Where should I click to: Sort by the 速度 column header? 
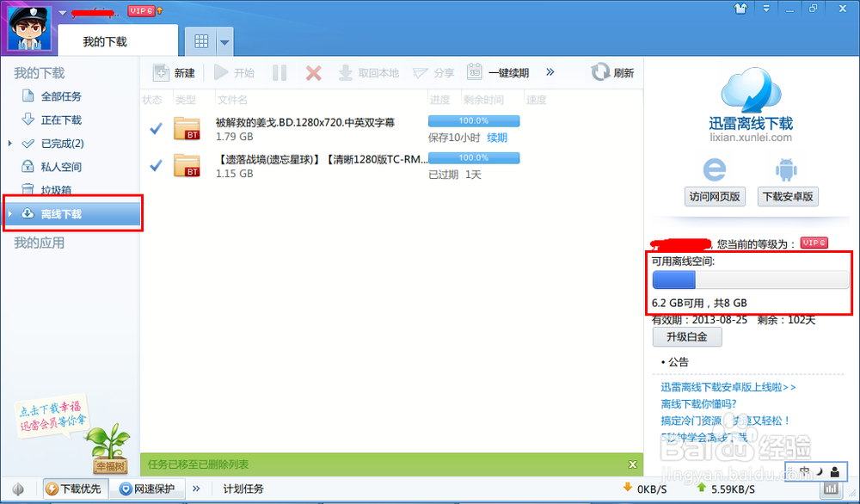click(537, 100)
